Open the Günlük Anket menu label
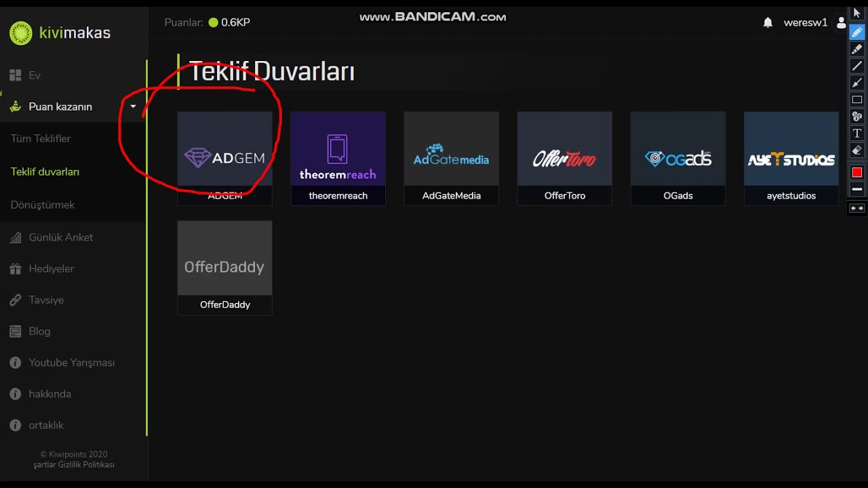This screenshot has height=488, width=868. [61, 237]
